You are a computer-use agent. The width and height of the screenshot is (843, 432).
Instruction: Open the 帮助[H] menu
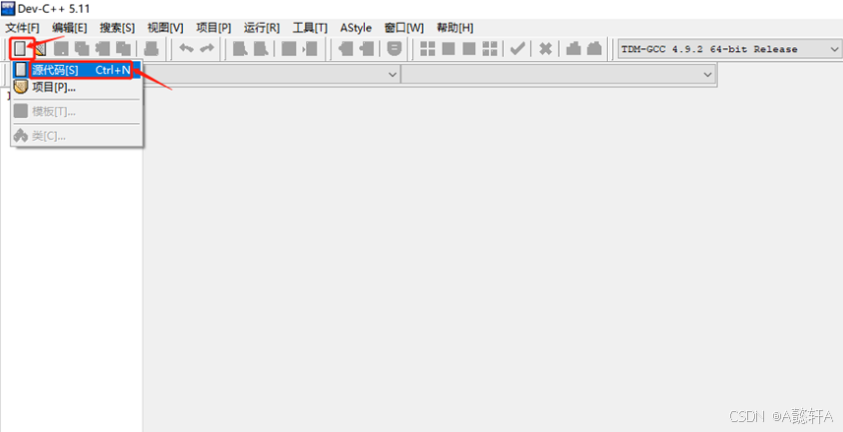455,27
